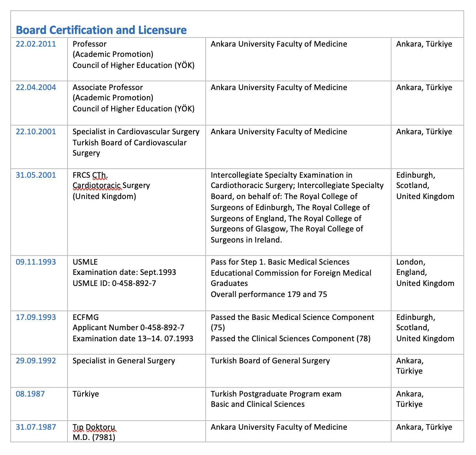Click 'Intercollegiate Specialty Examination in' line

point(281,175)
